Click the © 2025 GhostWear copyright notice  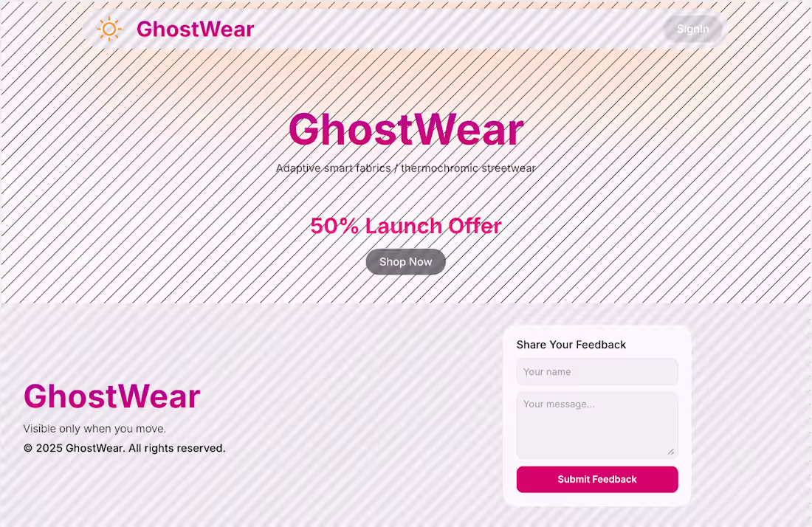click(x=124, y=448)
